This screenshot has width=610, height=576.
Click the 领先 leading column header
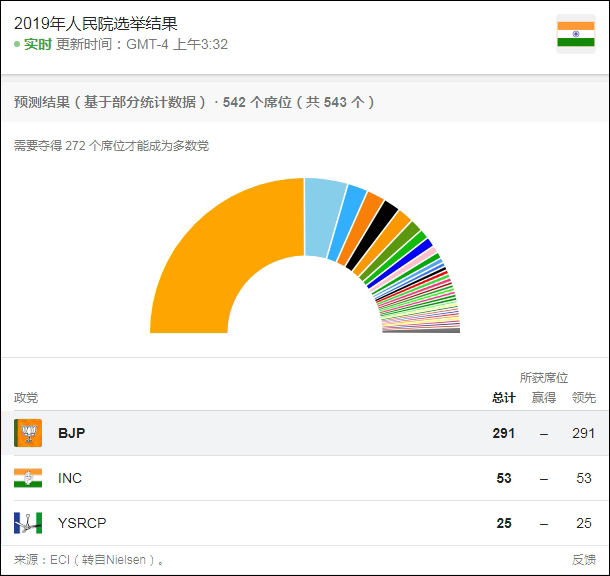tap(583, 397)
